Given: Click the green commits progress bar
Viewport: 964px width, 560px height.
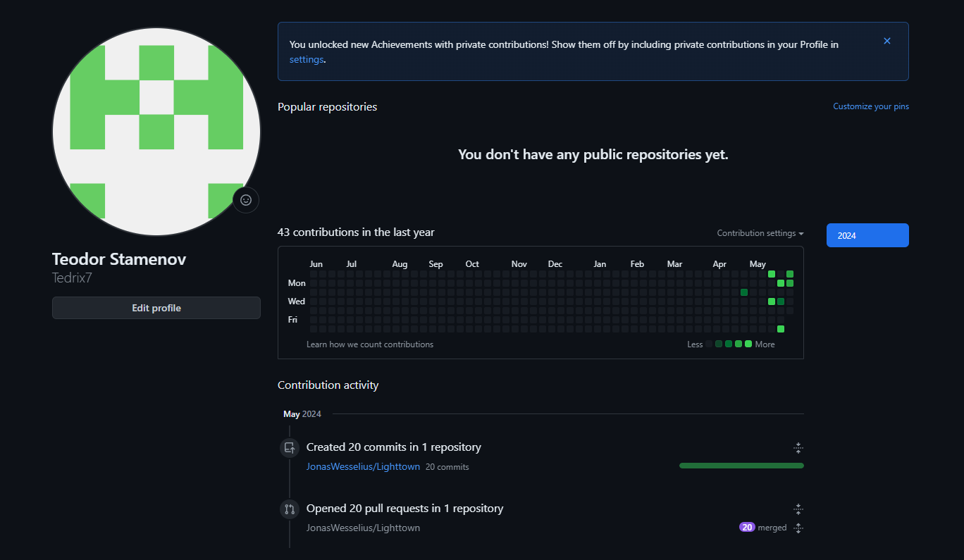Looking at the screenshot, I should click(741, 466).
